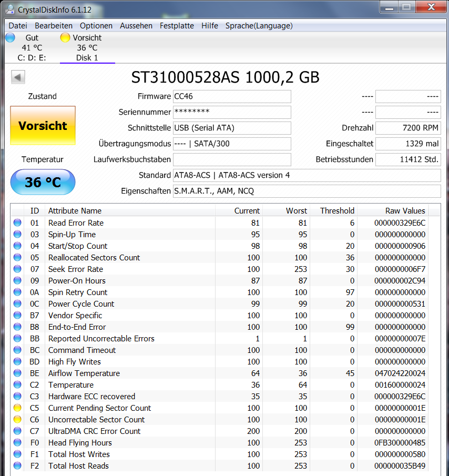This screenshot has height=476, width=449.
Task: Open the Datei menu
Action: tap(18, 26)
